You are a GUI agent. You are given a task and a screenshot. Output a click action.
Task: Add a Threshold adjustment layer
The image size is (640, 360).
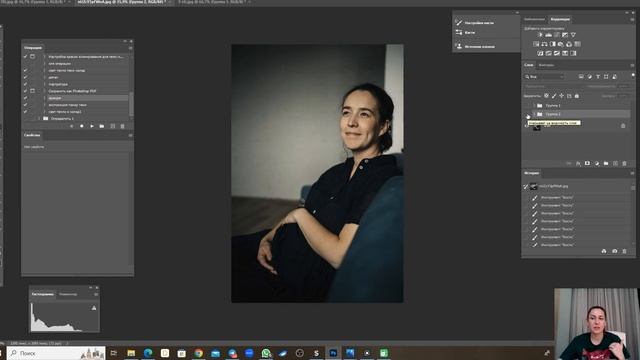click(x=557, y=53)
